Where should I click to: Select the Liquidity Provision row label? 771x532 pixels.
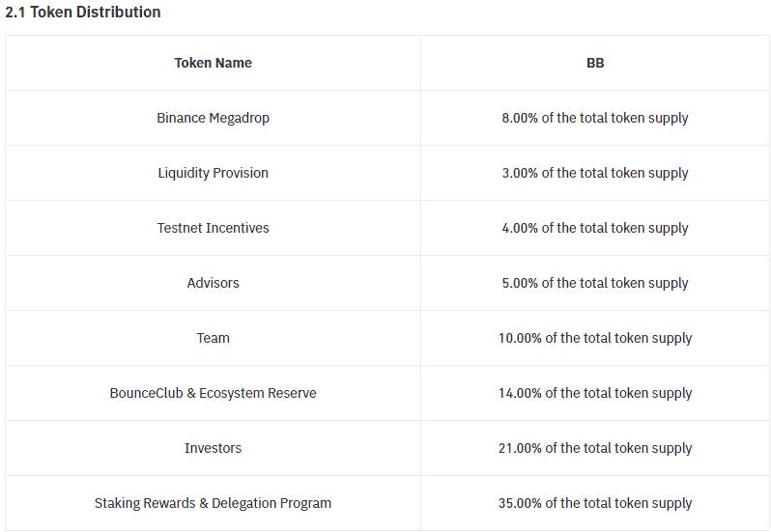click(213, 173)
